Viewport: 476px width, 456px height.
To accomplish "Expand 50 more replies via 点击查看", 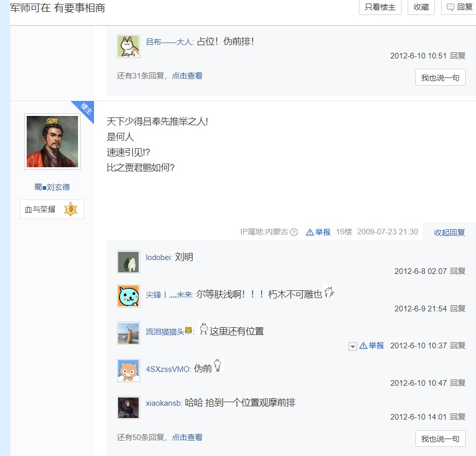I will [x=187, y=438].
